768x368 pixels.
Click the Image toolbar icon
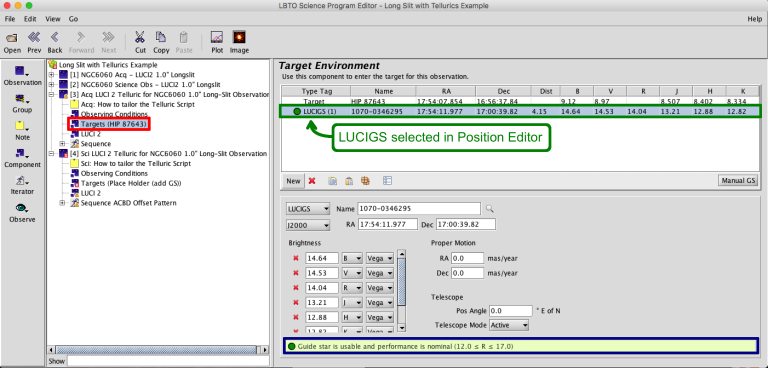239,38
